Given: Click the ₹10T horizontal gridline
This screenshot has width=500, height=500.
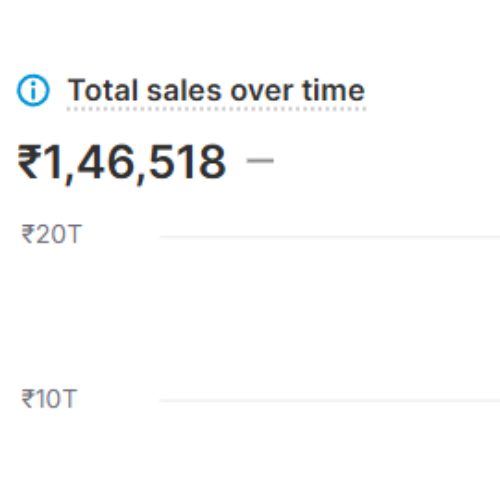Looking at the screenshot, I should coord(330,400).
